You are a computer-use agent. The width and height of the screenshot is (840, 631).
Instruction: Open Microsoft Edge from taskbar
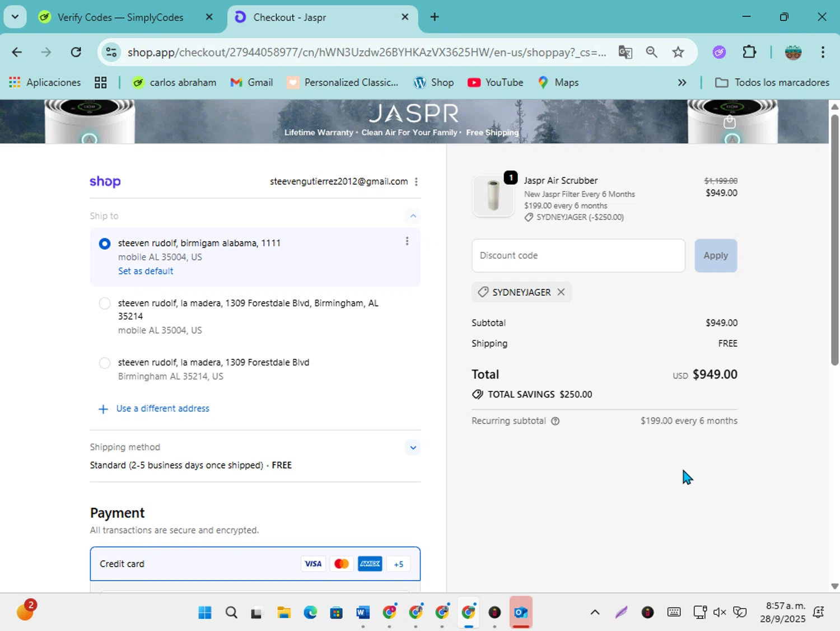310,613
